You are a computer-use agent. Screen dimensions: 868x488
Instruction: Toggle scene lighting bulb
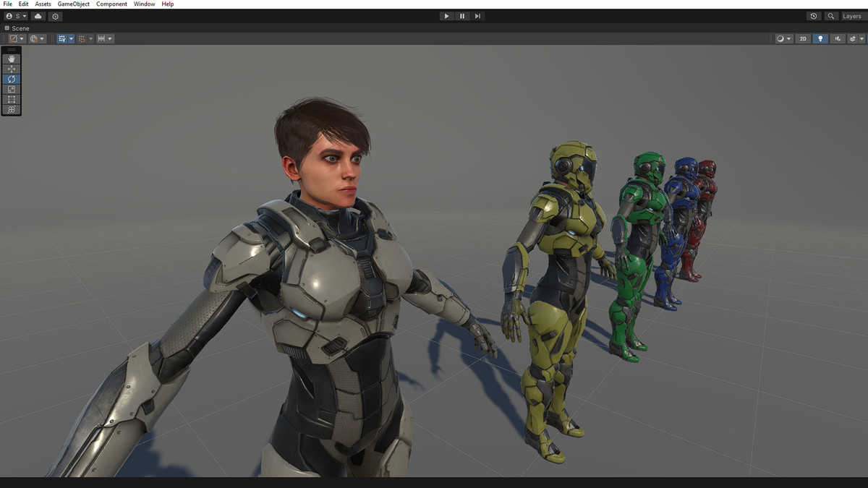click(x=820, y=38)
